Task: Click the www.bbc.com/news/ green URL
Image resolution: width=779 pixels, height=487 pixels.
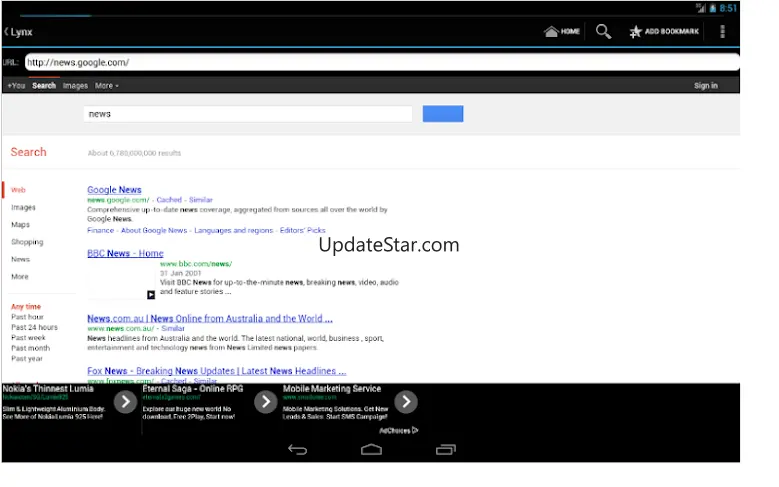Action: point(196,264)
